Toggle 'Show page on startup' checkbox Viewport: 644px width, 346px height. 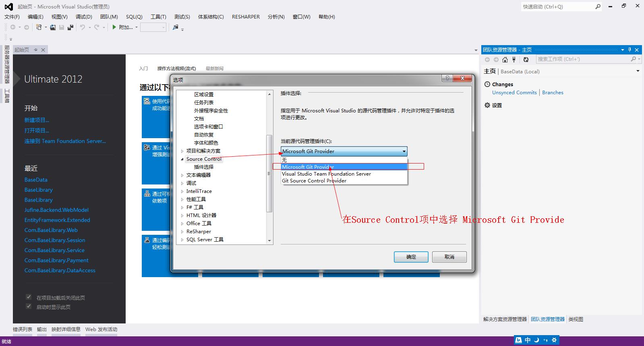29,306
